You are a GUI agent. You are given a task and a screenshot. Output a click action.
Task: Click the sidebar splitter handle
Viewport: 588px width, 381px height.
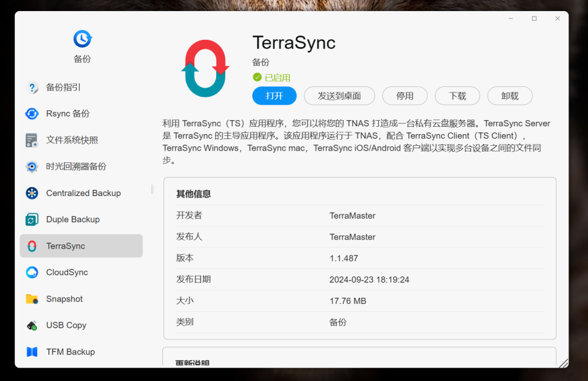click(153, 189)
